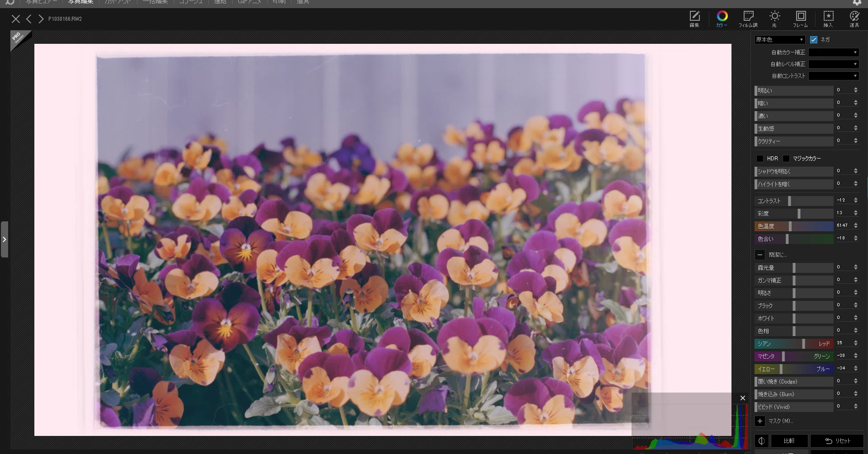Click the マスク (M) label
868x454 pixels.
781,421
